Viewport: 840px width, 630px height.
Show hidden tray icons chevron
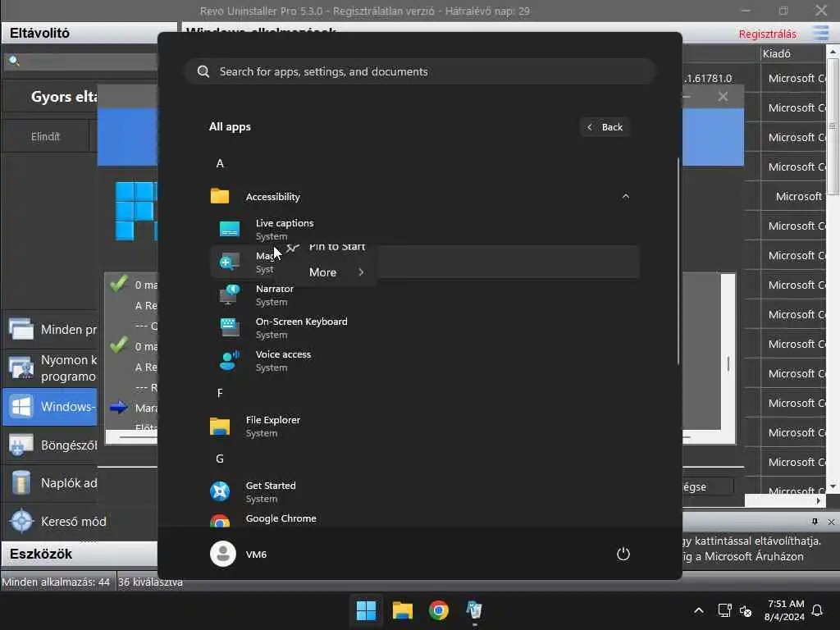pos(699,610)
